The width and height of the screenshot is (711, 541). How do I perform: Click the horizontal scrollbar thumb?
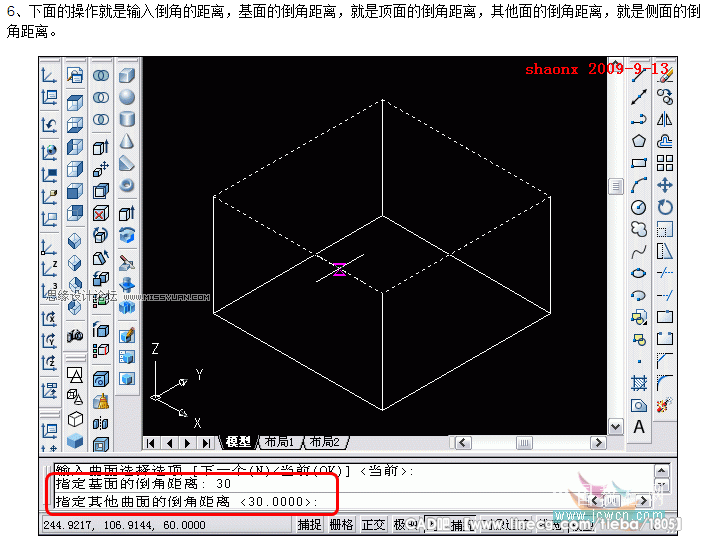(524, 443)
